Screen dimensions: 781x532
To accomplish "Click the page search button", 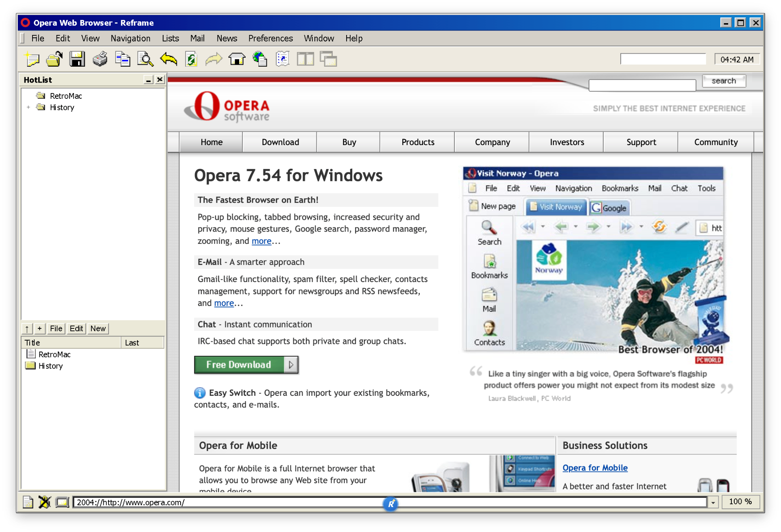I will [724, 80].
